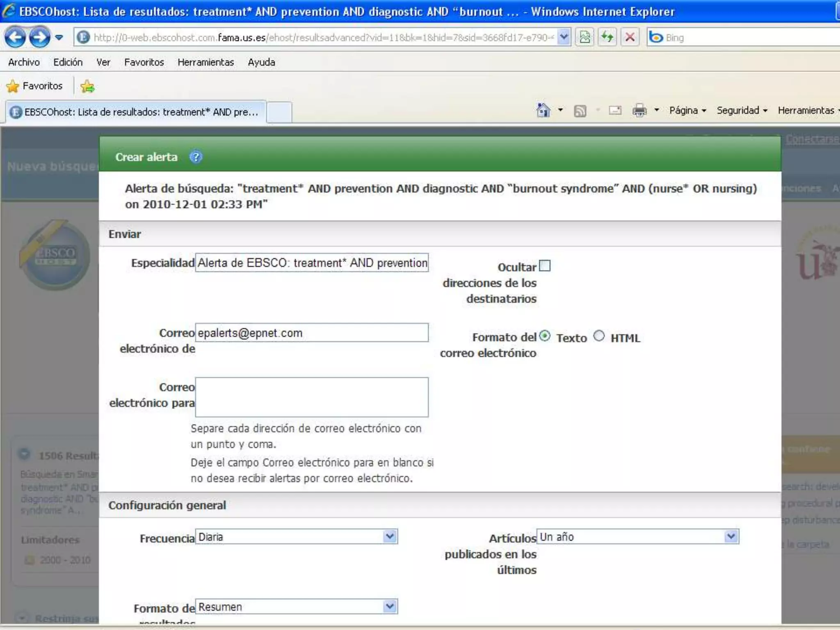
Task: Click the browser Back arrow button
Action: tap(15, 37)
